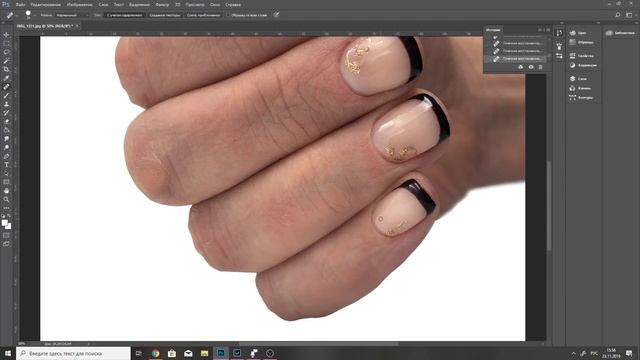The image size is (640, 360).
Task: Click the vertical canvas scrollbar
Action: (x=549, y=206)
